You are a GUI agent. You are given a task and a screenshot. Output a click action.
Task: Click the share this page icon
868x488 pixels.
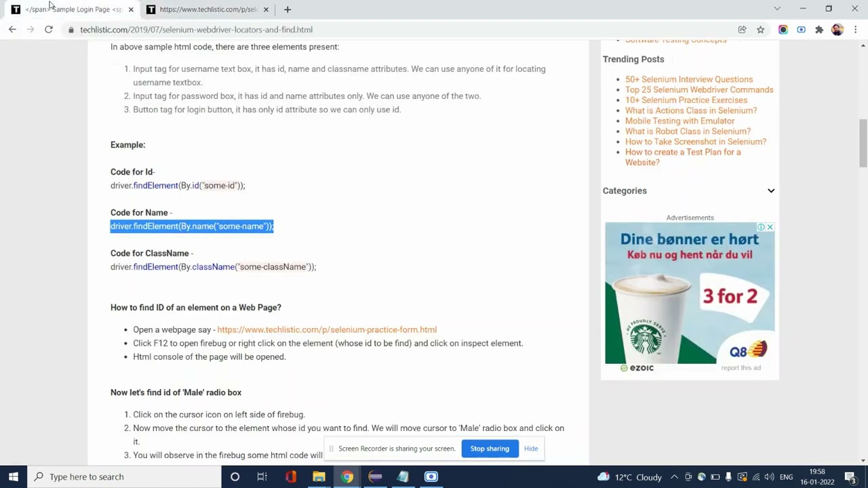pos(743,30)
